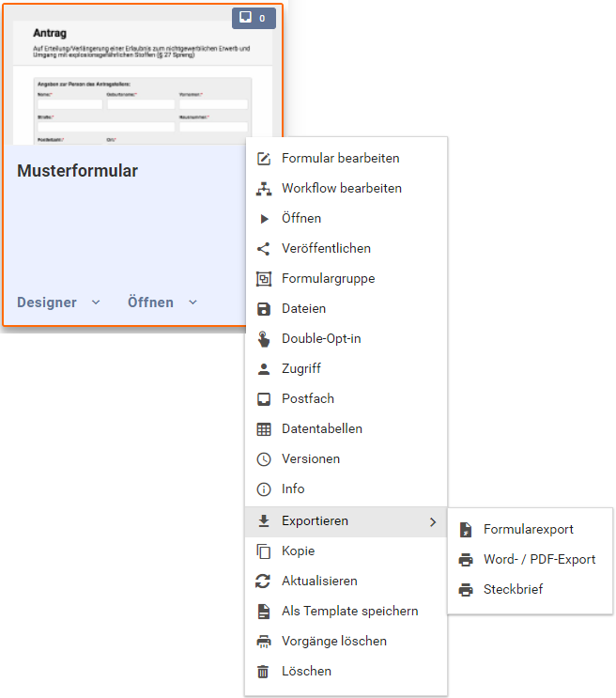The height and width of the screenshot is (698, 616).
Task: Click the table grid icon for Datentabellen
Action: [264, 429]
